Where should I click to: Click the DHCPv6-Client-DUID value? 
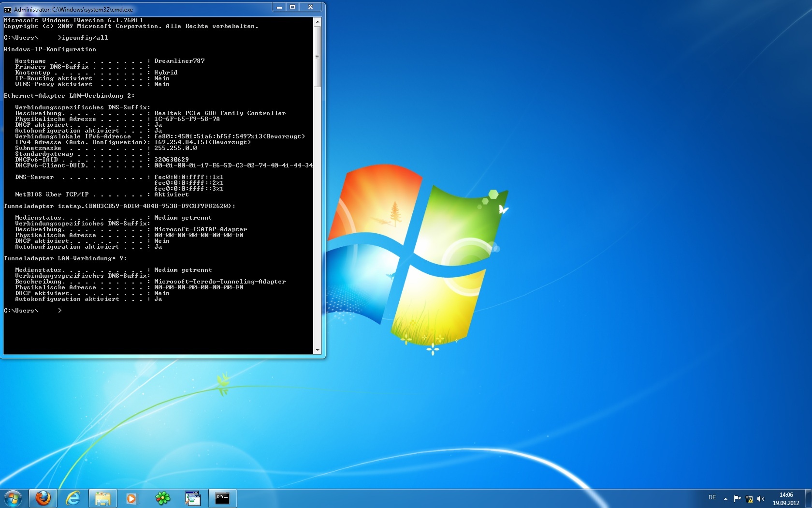(233, 165)
